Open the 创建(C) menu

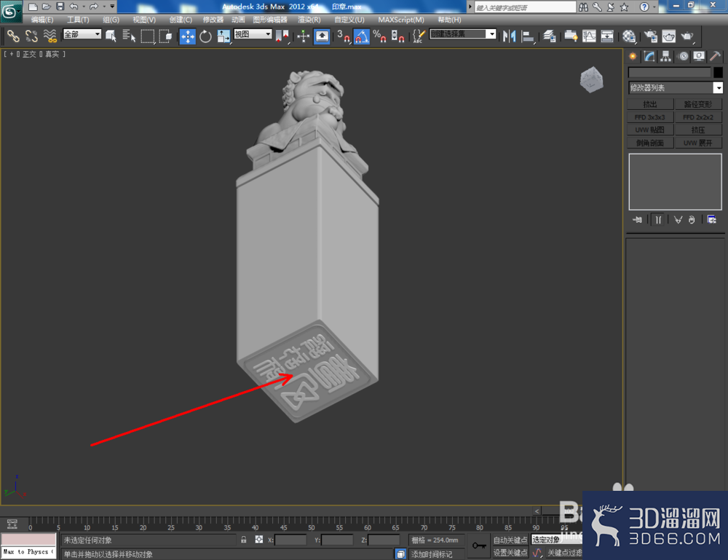coord(181,20)
